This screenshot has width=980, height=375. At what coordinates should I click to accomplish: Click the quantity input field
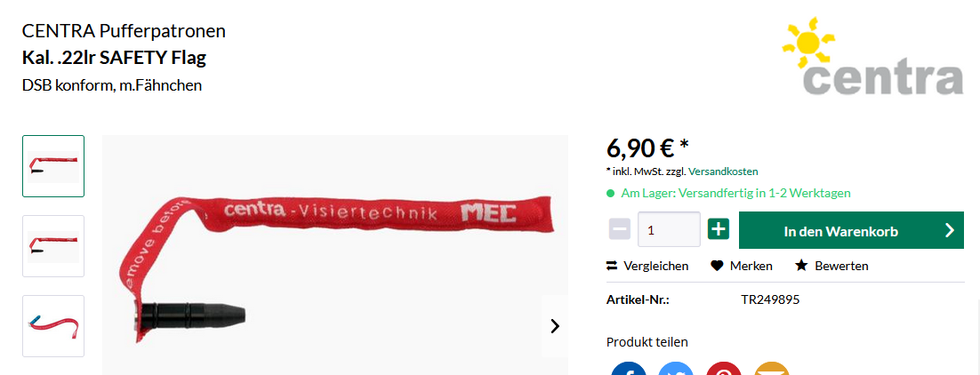(x=669, y=229)
